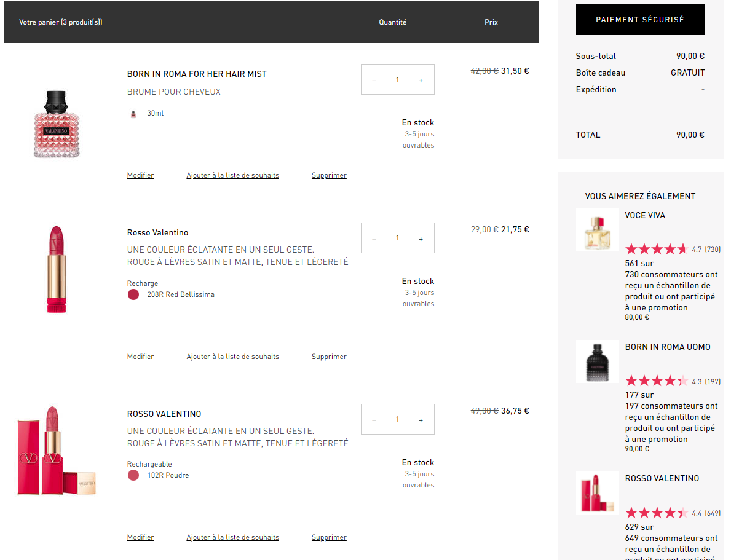Remove 102R Poudre lipstick from cart

point(329,537)
